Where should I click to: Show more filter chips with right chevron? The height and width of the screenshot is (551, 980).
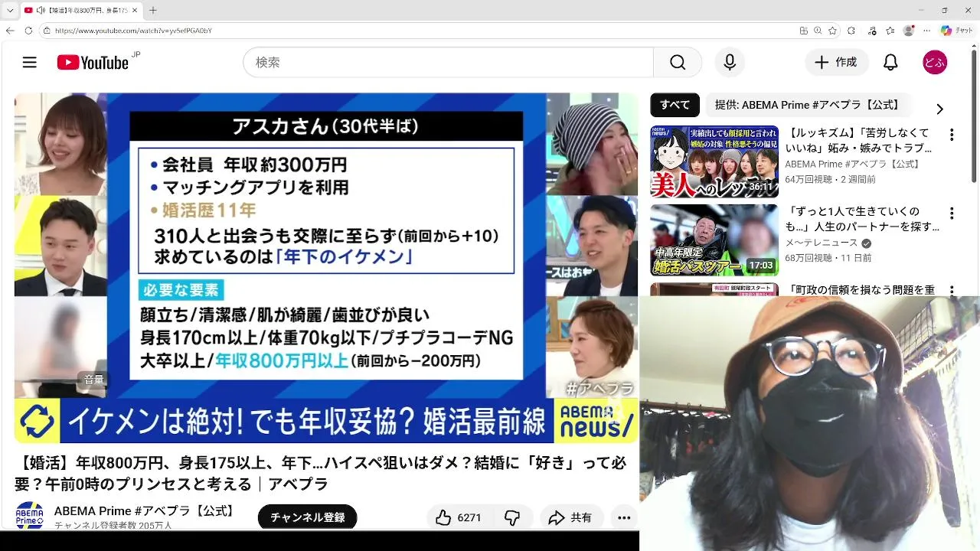tap(939, 109)
